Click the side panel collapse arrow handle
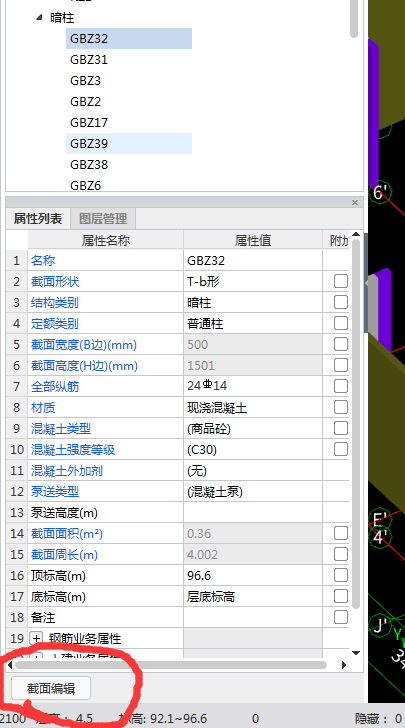The width and height of the screenshot is (405, 728). click(367, 283)
